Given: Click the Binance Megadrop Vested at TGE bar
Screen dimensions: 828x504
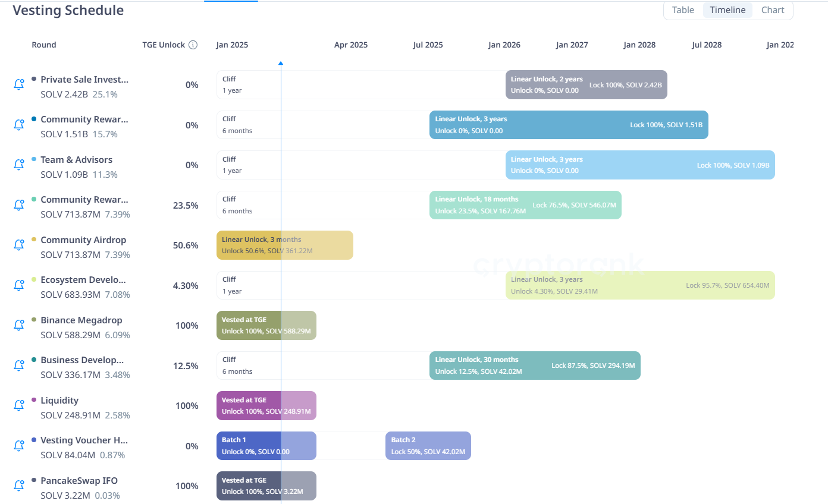Looking at the screenshot, I should pyautogui.click(x=266, y=326).
